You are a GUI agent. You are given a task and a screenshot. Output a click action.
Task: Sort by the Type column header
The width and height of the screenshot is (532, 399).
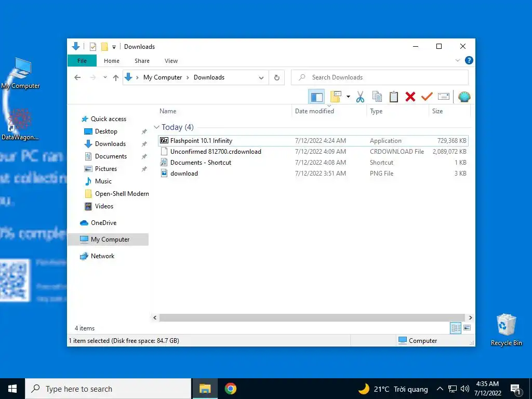point(397,111)
